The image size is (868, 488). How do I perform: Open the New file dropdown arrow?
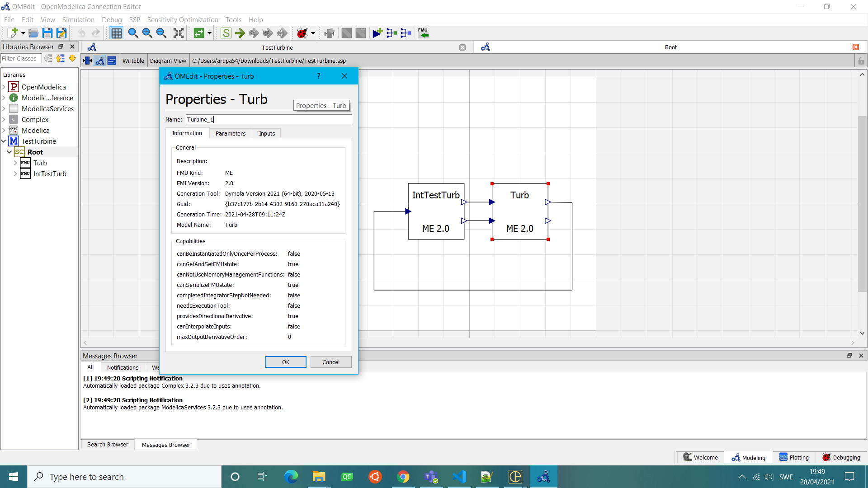23,33
